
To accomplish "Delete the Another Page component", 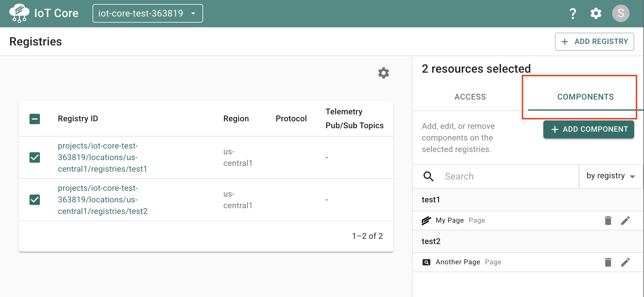I will pos(608,262).
